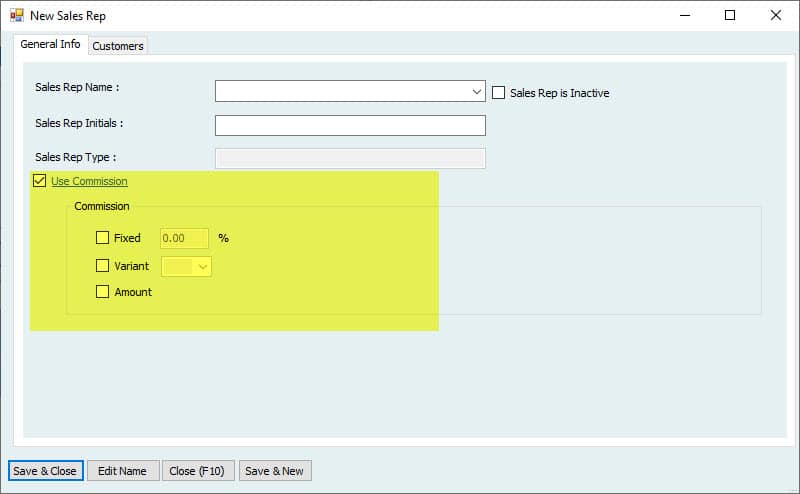The image size is (800, 494).
Task: Click the Sales Rep Initials text field
Action: click(x=350, y=125)
